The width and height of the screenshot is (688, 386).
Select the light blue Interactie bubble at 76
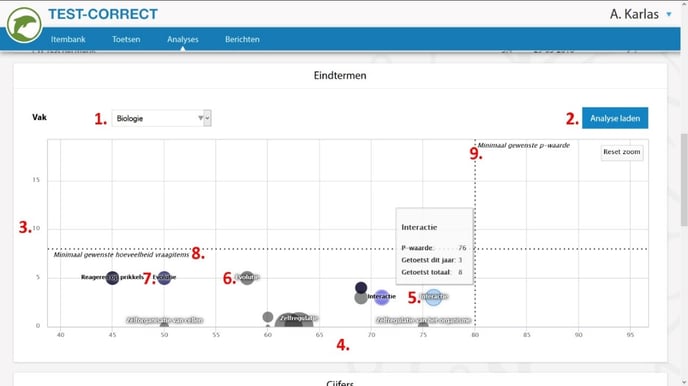[434, 297]
